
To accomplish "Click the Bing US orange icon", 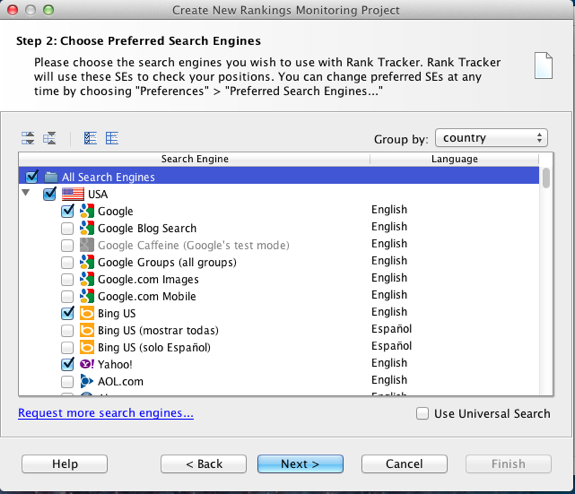I will tap(87, 313).
